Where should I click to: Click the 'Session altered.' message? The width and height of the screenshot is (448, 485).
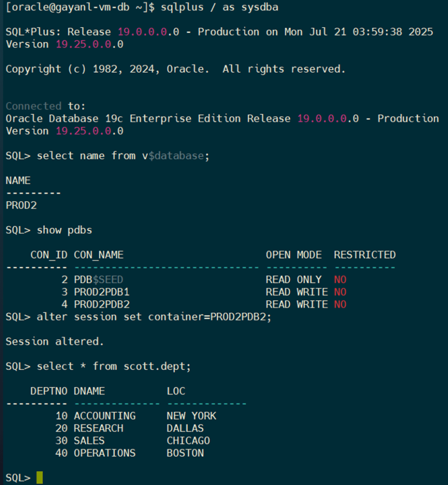[55, 342]
